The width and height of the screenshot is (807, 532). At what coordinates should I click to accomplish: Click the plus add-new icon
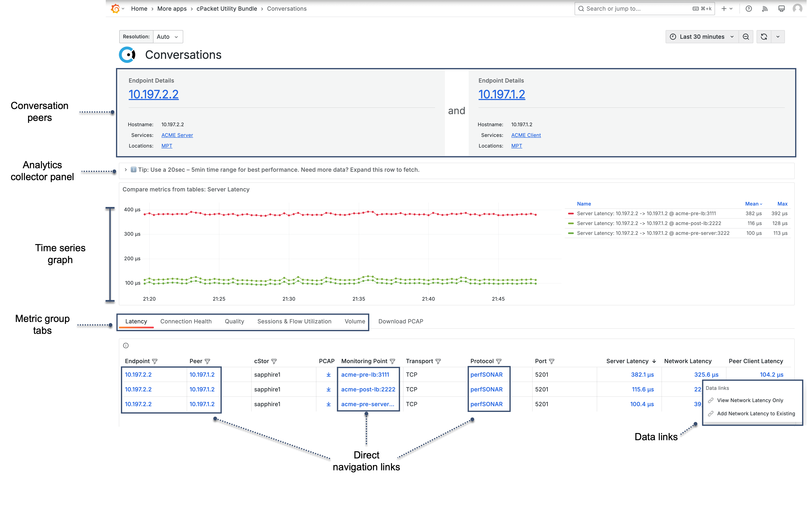724,9
